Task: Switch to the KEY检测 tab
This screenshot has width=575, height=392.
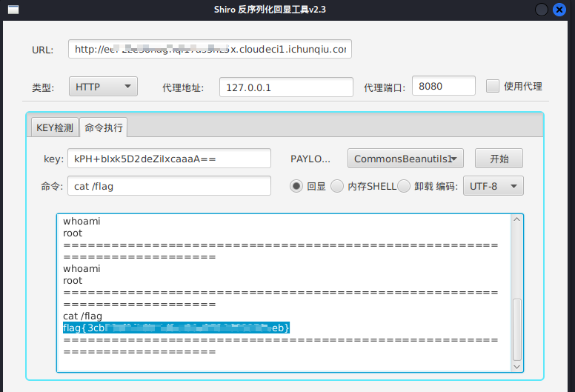Action: 55,127
